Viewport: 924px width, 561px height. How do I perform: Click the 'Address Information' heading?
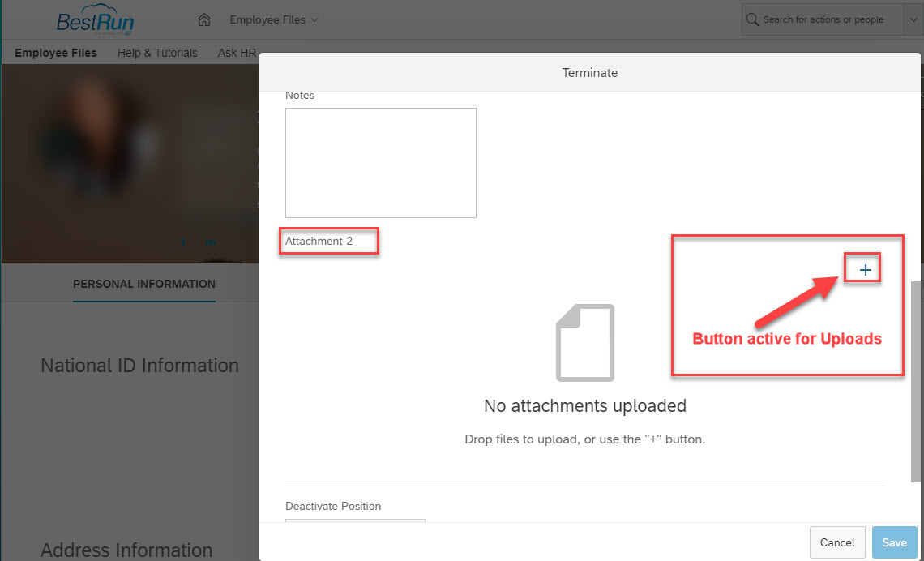tap(126, 550)
